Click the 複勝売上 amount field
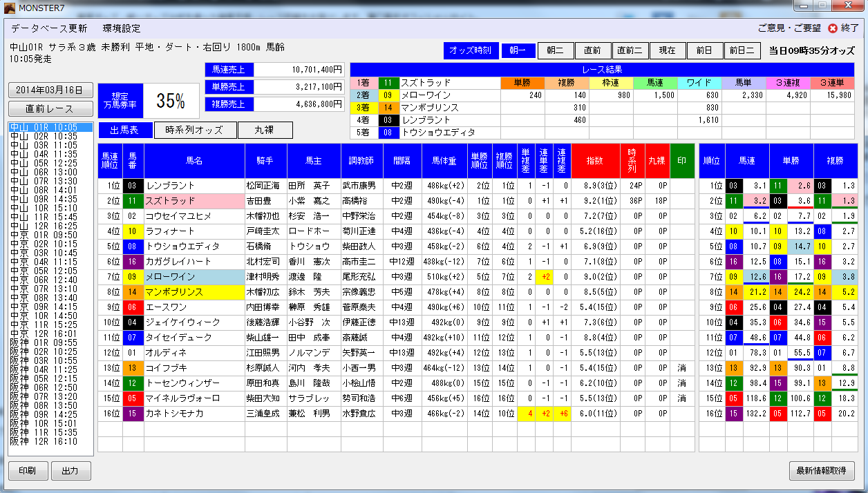The image size is (868, 493). 299,104
